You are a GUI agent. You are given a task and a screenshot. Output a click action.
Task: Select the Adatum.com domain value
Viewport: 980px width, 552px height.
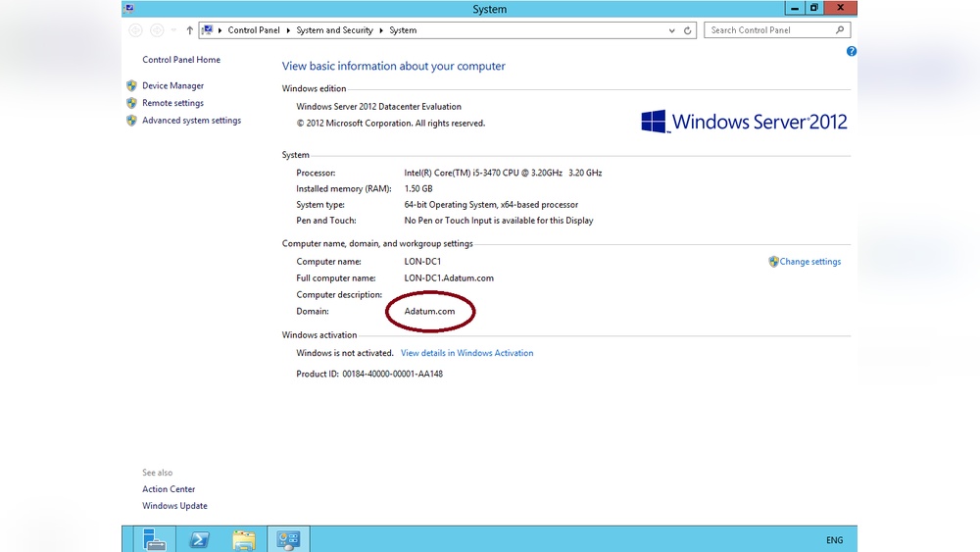(429, 312)
